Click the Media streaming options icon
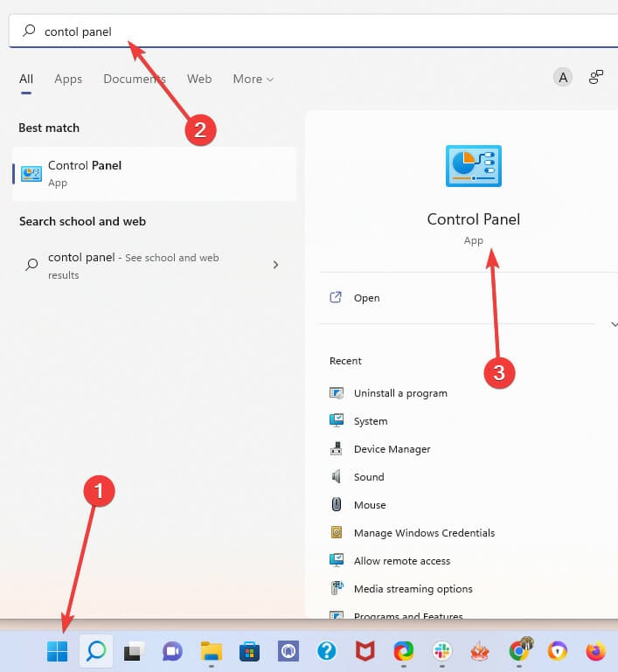Viewport: 618px width, 672px height. coord(337,588)
